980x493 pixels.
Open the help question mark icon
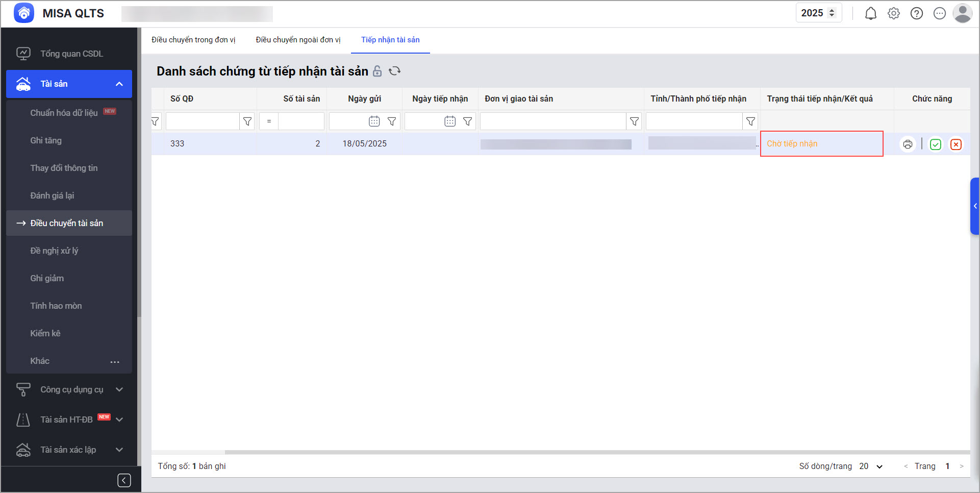click(917, 13)
